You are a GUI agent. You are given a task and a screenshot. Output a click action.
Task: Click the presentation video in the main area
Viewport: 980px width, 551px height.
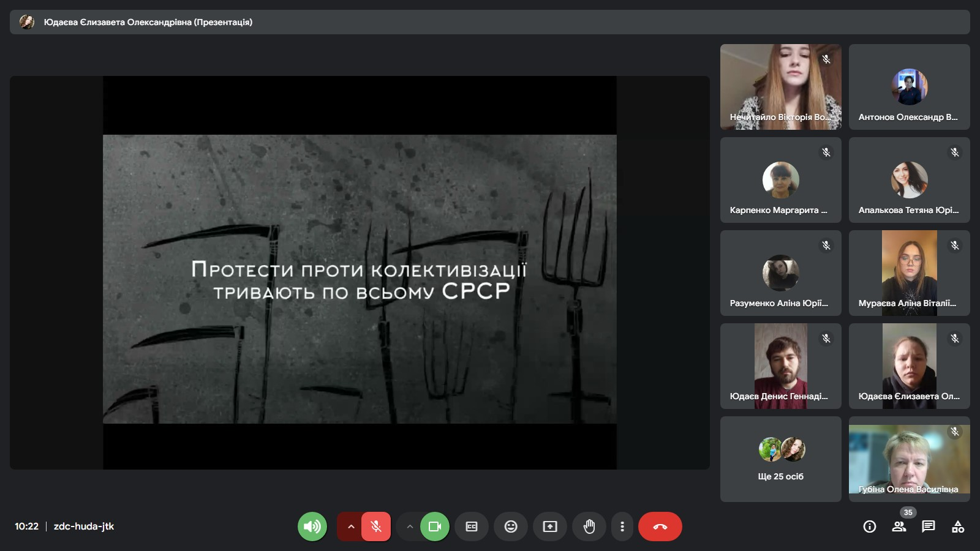[360, 272]
